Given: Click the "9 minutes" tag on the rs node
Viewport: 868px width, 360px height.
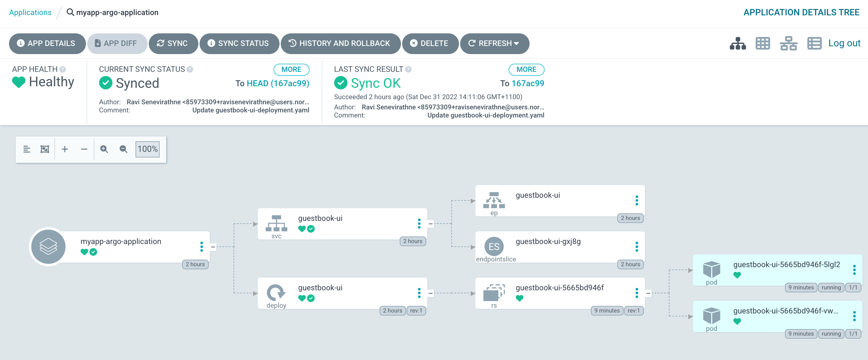Looking at the screenshot, I should pyautogui.click(x=607, y=310).
